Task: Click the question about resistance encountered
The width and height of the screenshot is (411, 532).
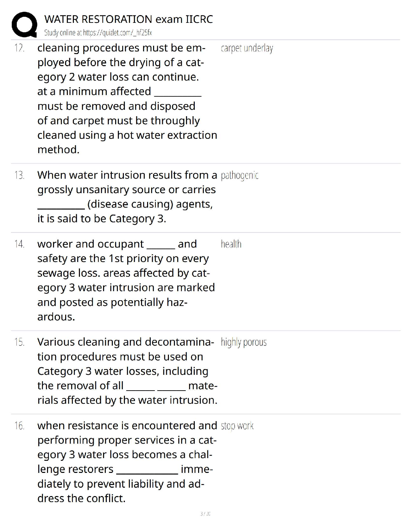Action: [127, 461]
